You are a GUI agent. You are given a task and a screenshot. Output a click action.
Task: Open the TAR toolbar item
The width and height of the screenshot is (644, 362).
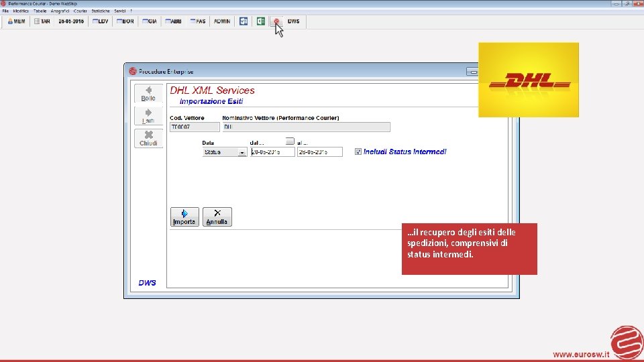(x=42, y=21)
